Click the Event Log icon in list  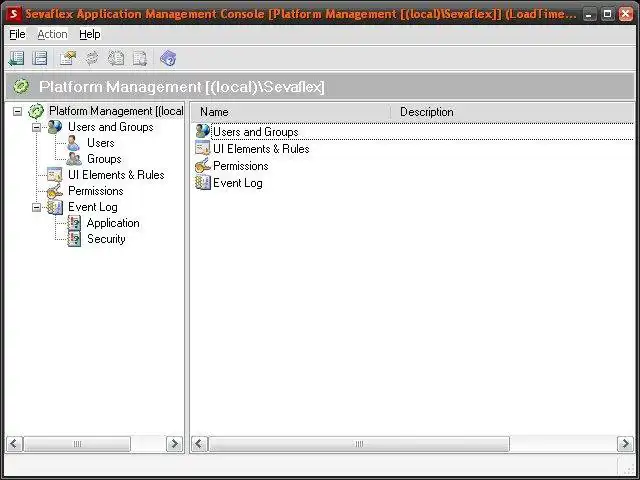202,182
